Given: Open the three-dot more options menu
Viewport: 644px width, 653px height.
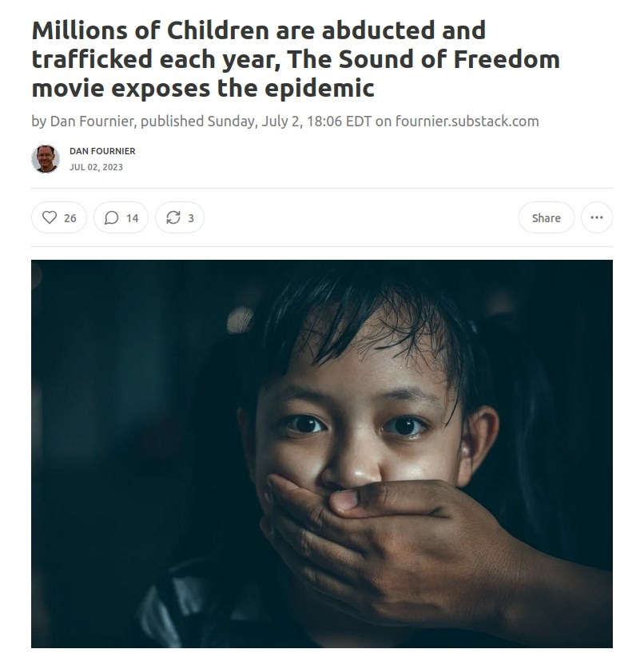Looking at the screenshot, I should click(597, 217).
